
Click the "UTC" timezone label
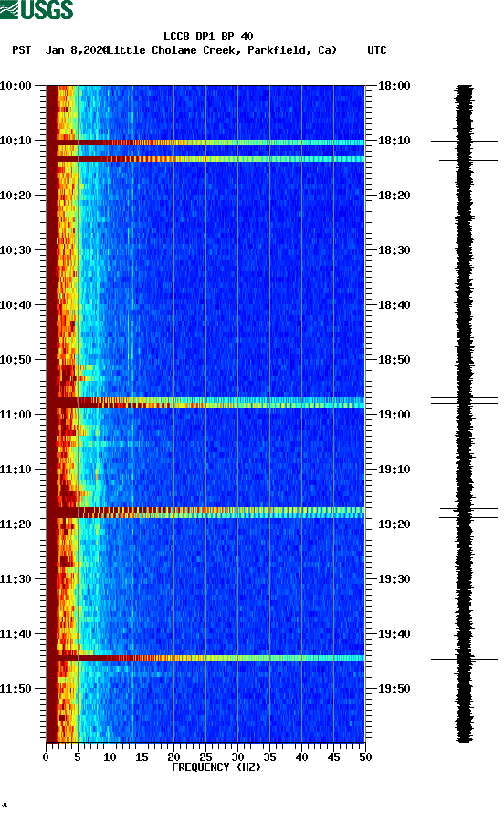click(x=377, y=50)
